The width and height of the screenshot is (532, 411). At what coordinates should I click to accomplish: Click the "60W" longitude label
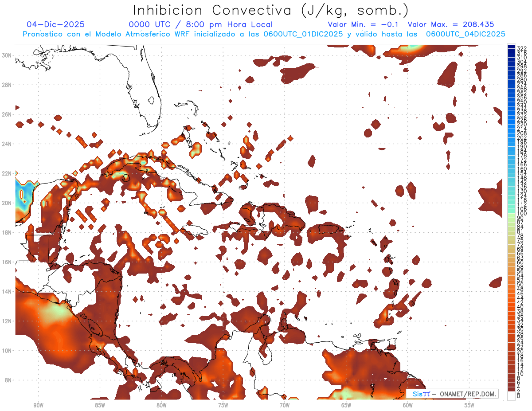(x=408, y=405)
